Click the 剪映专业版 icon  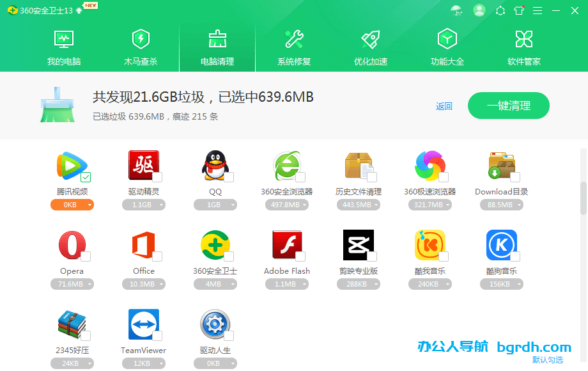[359, 245]
